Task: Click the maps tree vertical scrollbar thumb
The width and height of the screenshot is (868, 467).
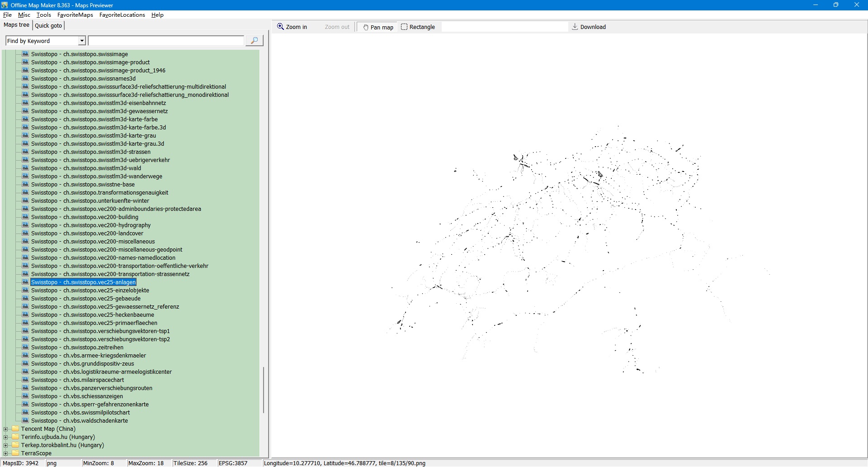Action: [264, 390]
